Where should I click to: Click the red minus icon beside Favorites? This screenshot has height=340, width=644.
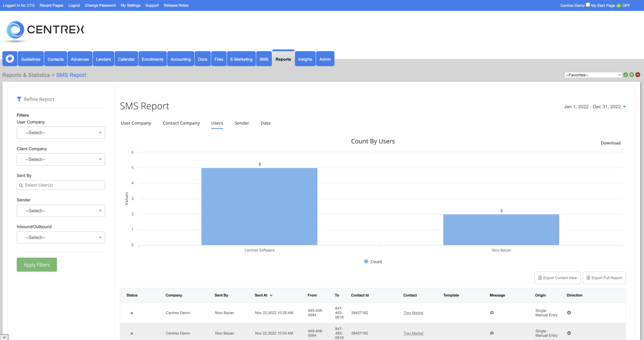(x=638, y=75)
